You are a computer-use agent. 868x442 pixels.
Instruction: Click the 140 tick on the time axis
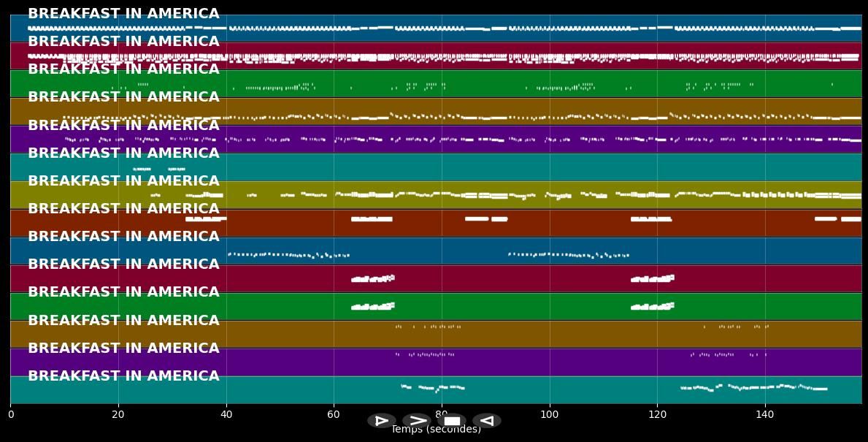pos(765,414)
